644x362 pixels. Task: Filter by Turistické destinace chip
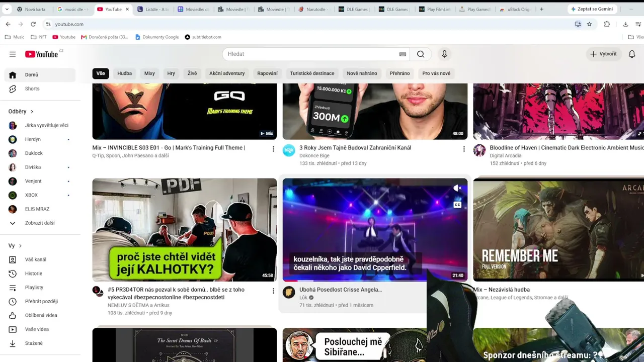click(312, 73)
